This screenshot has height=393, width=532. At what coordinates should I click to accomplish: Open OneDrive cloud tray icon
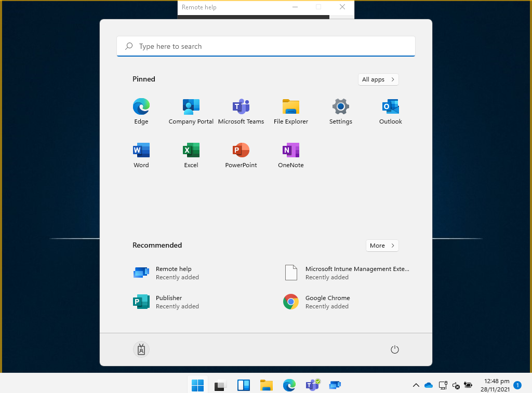(429, 385)
